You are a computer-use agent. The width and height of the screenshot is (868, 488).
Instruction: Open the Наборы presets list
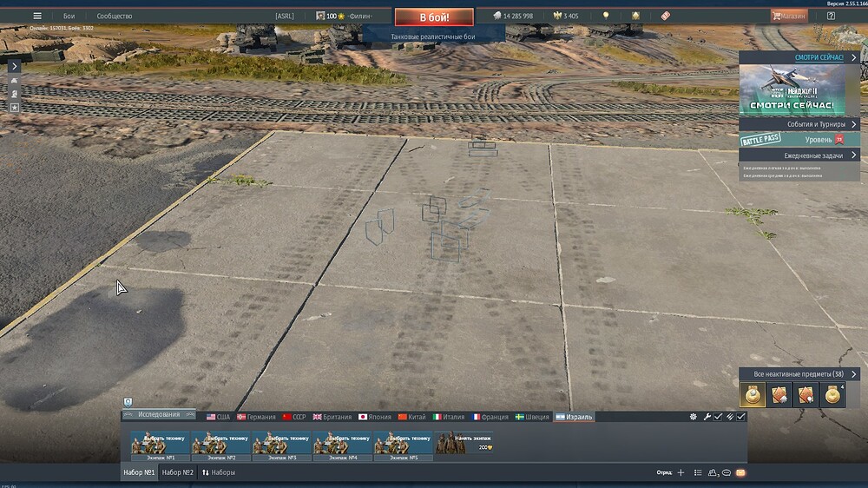(219, 472)
